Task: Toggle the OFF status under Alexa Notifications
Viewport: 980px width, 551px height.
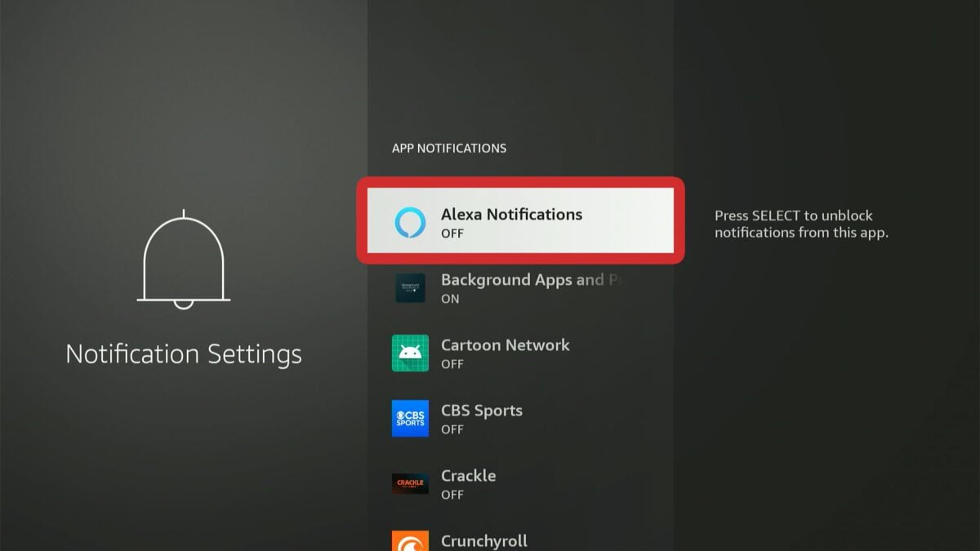Action: tap(452, 233)
